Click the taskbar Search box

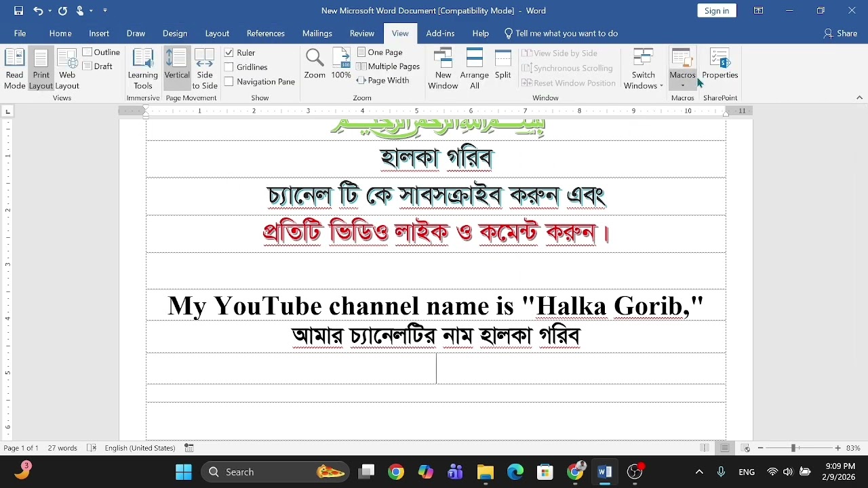pos(275,472)
